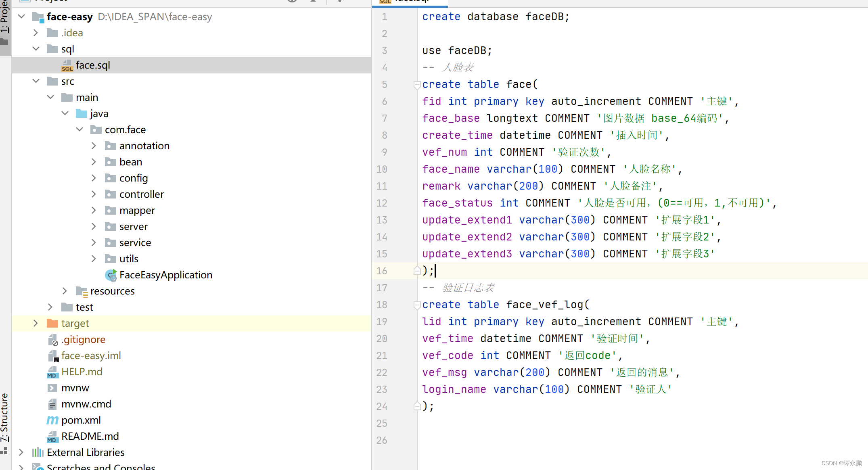The image size is (868, 470).
Task: Expand the target folder in project
Action: (36, 323)
